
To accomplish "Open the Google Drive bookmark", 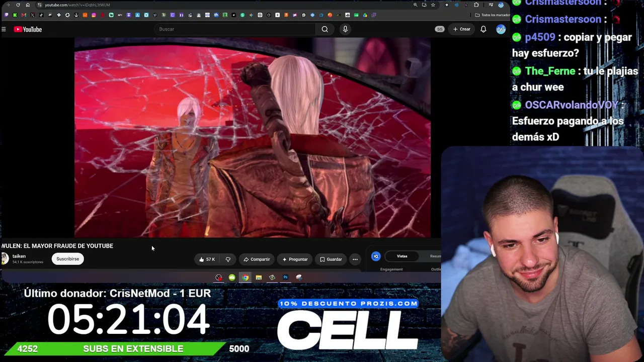I will tap(365, 15).
